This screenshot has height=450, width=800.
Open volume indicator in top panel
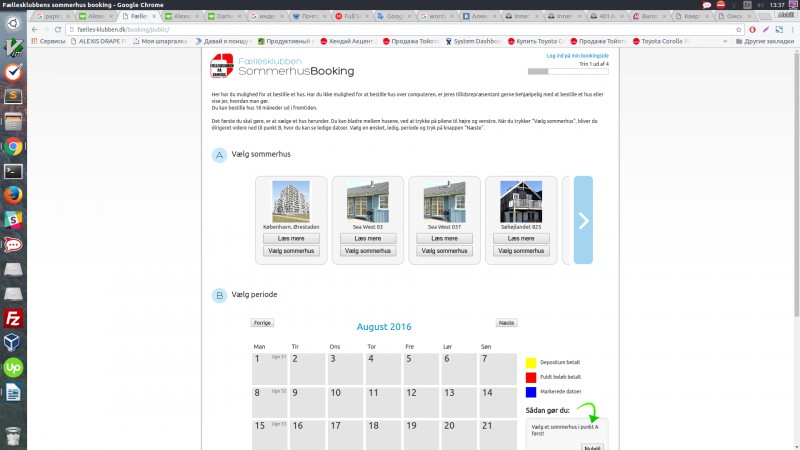(x=760, y=5)
